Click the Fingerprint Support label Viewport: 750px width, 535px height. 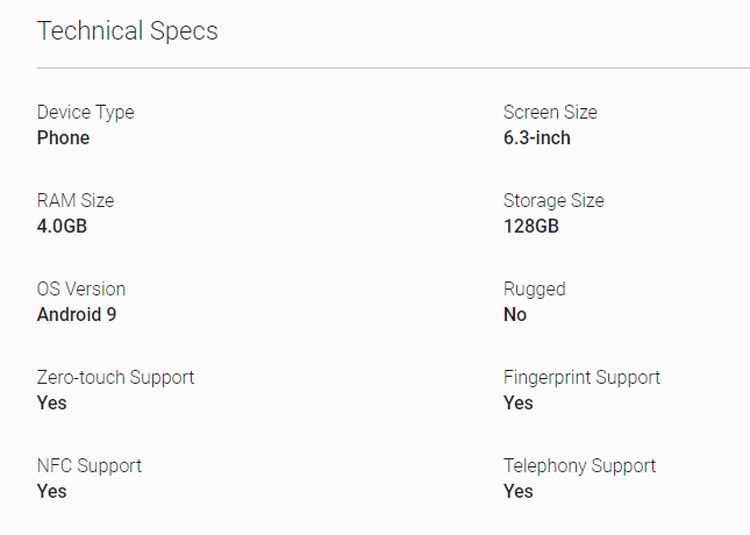click(x=581, y=377)
